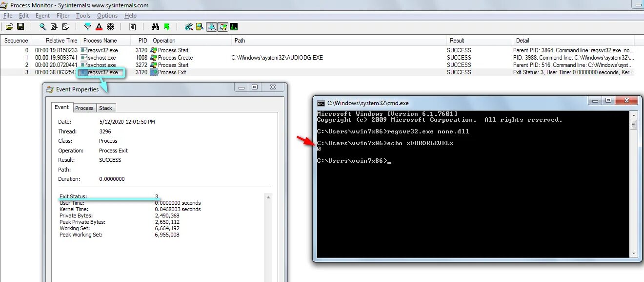
Task: Click Peak Working Set value 6,955,008
Action: pos(167,235)
